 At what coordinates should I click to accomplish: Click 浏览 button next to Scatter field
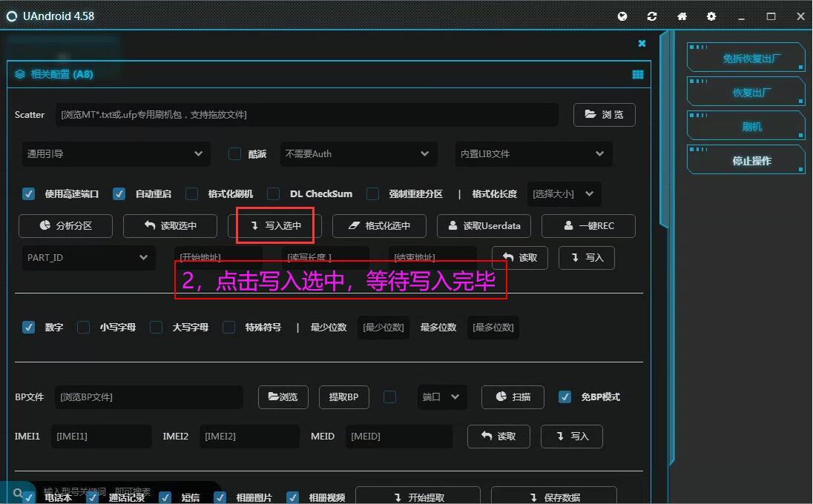[x=604, y=114]
